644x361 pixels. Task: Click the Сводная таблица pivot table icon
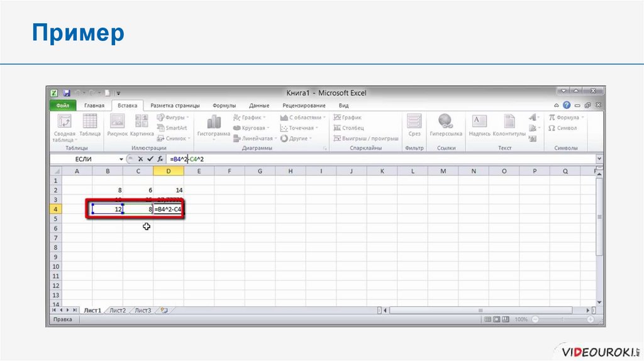pos(64,122)
